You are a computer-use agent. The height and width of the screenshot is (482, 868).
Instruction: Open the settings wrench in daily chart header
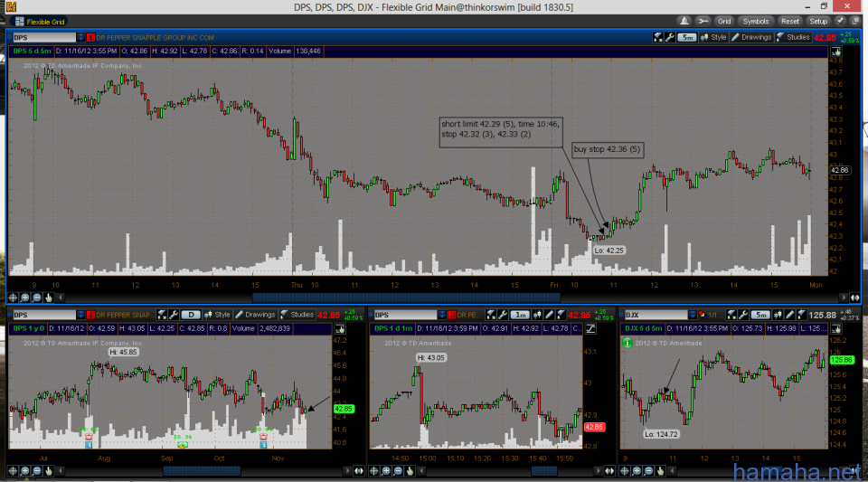point(173,315)
